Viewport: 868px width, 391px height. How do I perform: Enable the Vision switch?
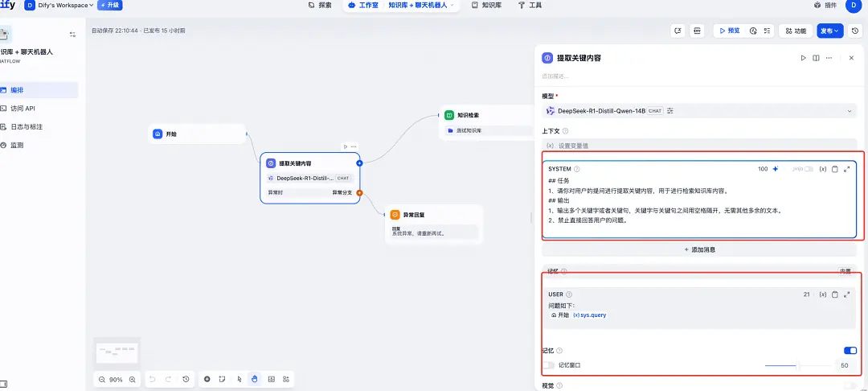850,385
